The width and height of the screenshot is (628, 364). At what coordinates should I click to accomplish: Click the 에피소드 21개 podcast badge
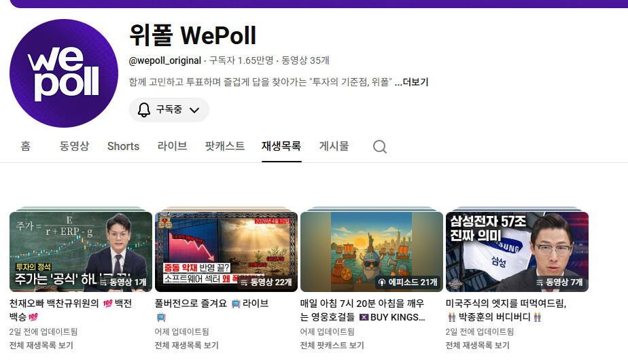[x=408, y=282]
